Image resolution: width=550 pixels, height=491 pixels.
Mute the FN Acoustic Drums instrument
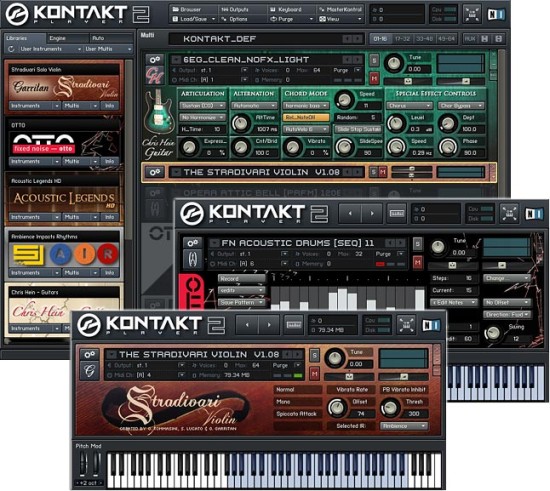click(x=417, y=262)
